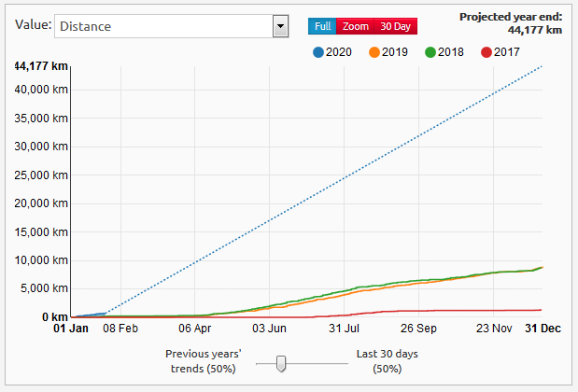The width and height of the screenshot is (578, 392).
Task: Click the 31 Dec axis label
Action: pyautogui.click(x=542, y=329)
